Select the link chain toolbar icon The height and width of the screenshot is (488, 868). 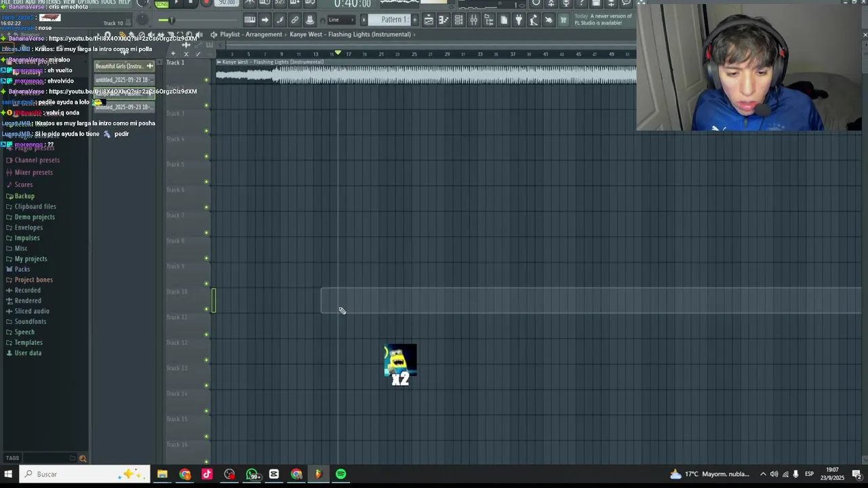click(295, 20)
